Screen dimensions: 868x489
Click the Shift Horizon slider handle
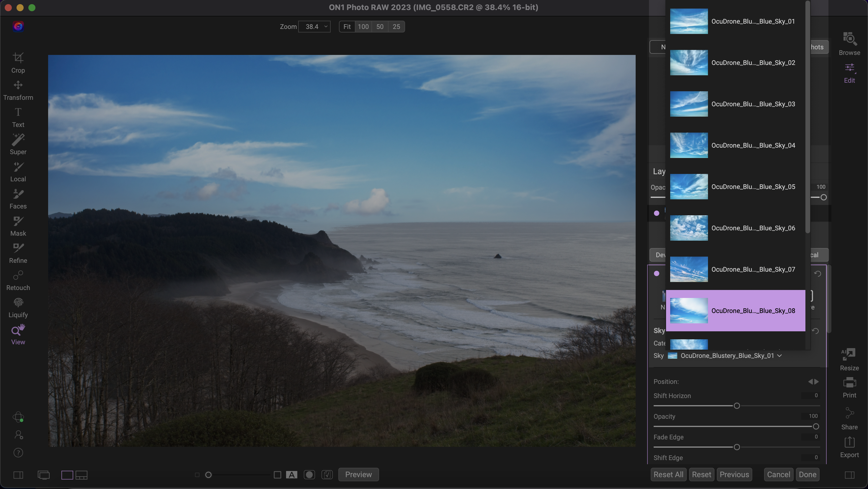(737, 406)
